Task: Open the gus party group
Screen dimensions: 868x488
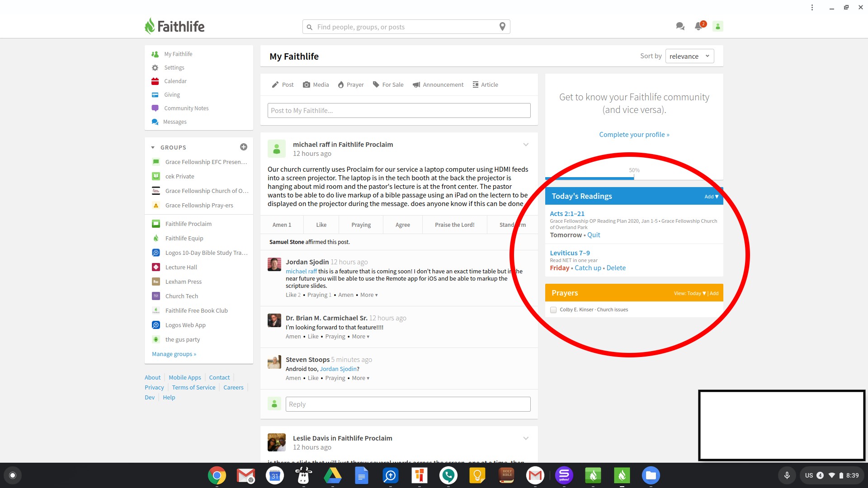Action: pos(182,339)
